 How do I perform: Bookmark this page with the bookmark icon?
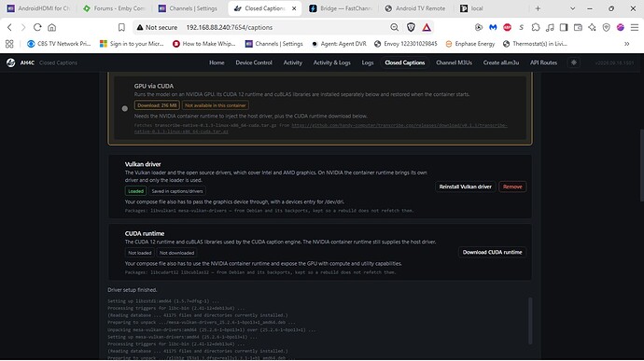(121, 27)
